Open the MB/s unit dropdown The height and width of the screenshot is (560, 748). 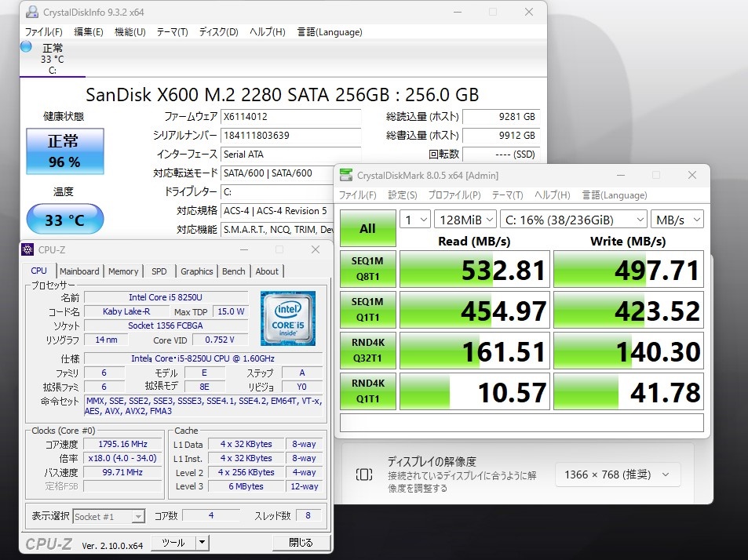click(x=677, y=220)
